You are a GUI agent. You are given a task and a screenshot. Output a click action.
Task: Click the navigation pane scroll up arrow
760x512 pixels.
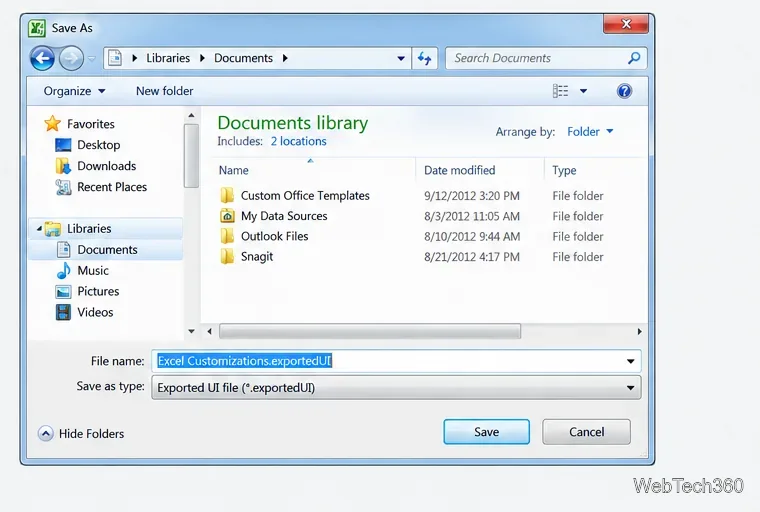tap(191, 115)
